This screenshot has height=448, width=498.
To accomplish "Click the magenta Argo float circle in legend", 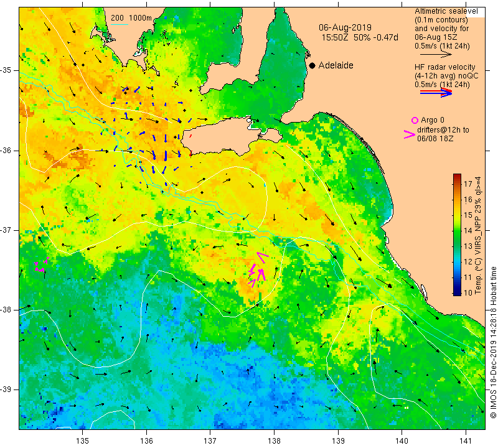I will [415, 120].
